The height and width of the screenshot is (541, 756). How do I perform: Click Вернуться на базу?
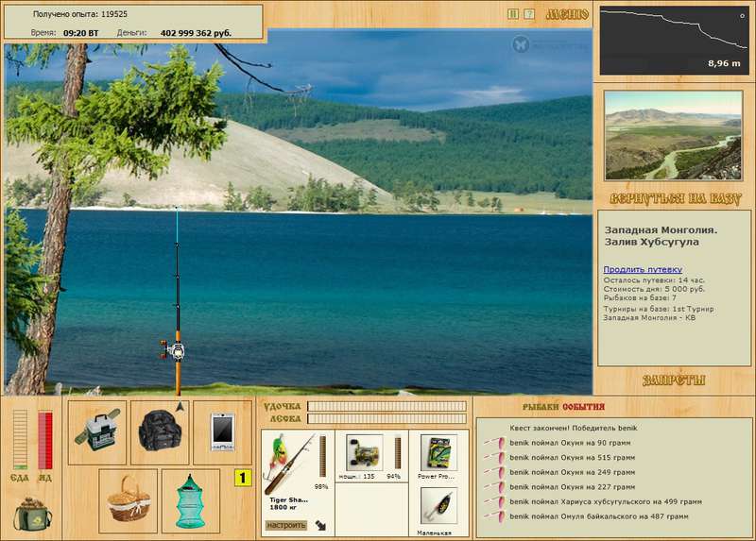tap(675, 198)
